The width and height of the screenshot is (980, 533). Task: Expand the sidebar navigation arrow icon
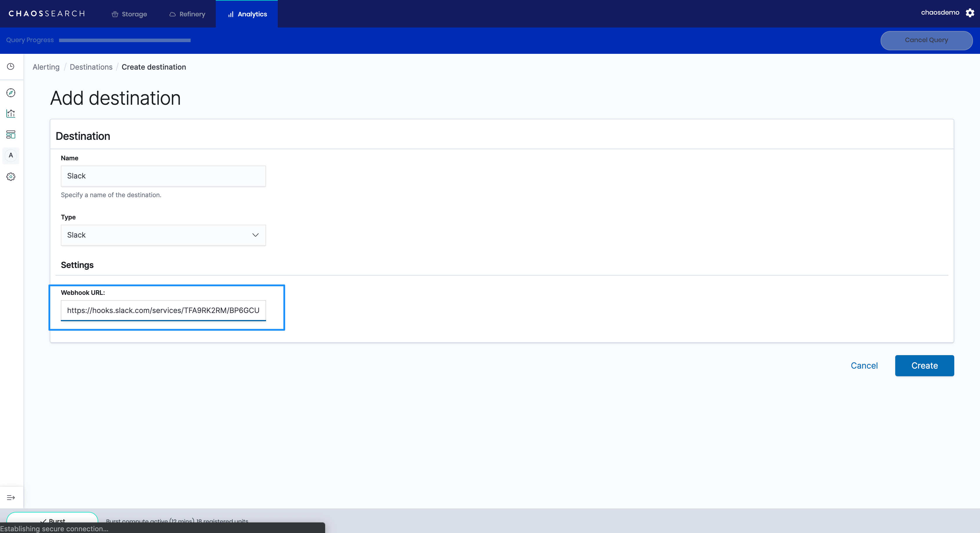[x=11, y=498]
